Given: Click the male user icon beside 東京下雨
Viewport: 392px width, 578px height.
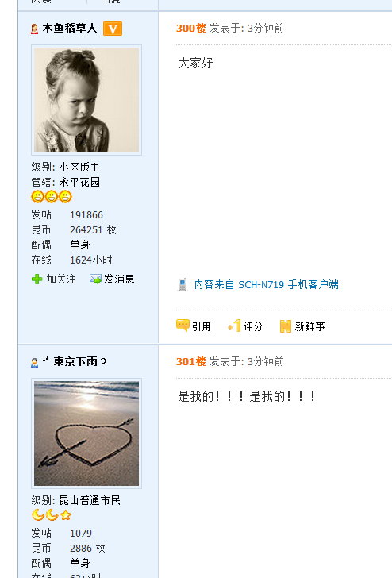Looking at the screenshot, I should point(35,363).
